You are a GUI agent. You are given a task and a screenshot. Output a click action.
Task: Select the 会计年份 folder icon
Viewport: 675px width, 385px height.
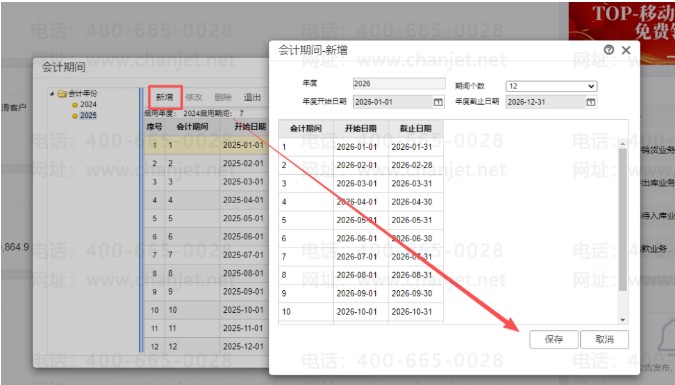(x=62, y=93)
